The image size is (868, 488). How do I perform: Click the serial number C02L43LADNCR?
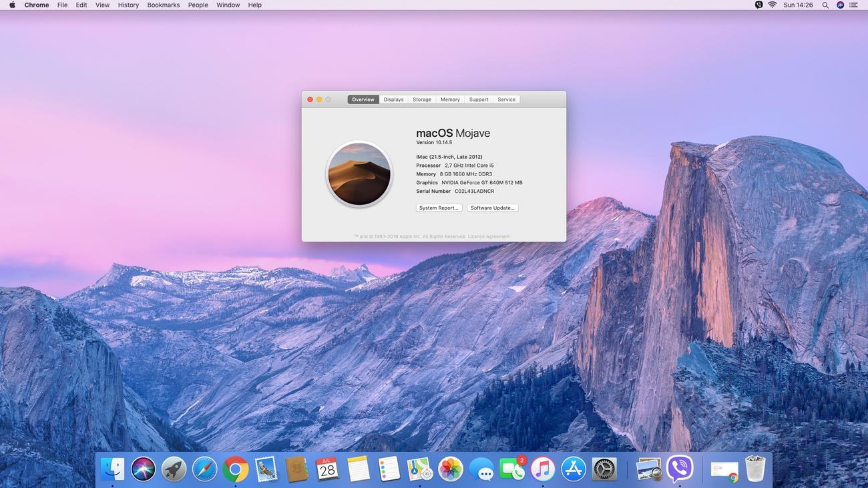pyautogui.click(x=474, y=191)
